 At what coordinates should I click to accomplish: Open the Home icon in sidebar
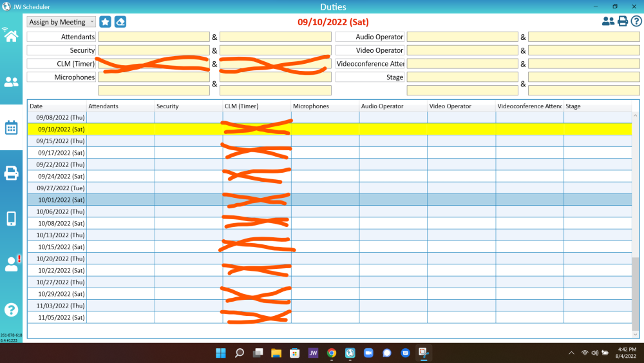tap(11, 36)
